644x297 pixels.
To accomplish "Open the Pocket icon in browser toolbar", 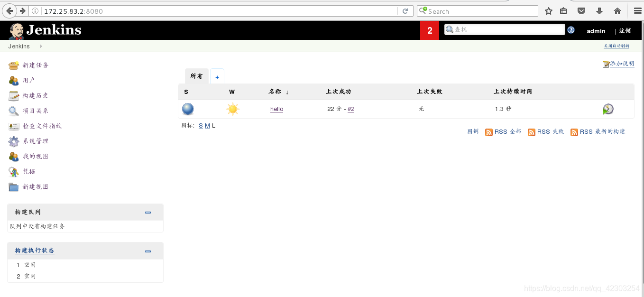I will pos(581,11).
